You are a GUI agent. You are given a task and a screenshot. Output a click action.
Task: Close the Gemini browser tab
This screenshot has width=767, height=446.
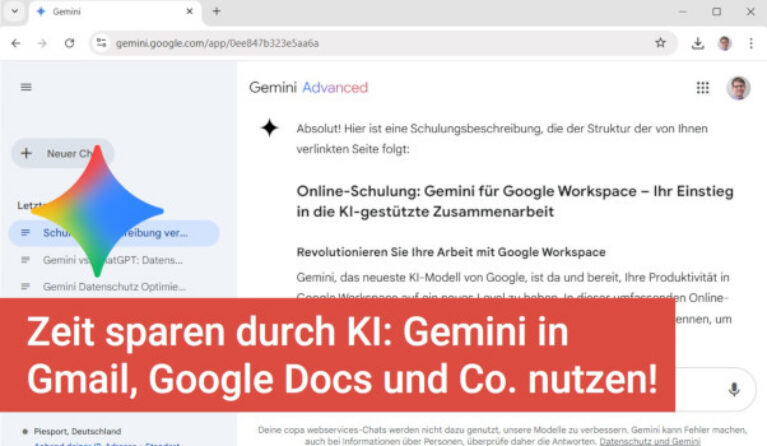189,11
